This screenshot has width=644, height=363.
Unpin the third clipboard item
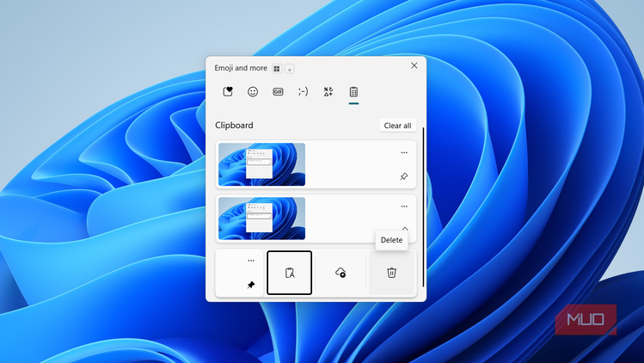tap(251, 285)
